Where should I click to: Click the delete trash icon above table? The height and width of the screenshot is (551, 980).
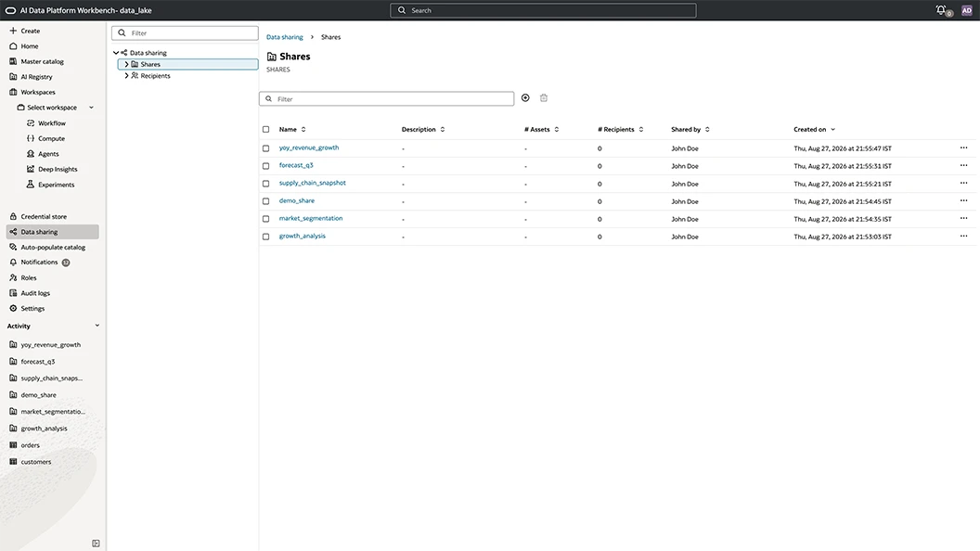click(x=544, y=98)
